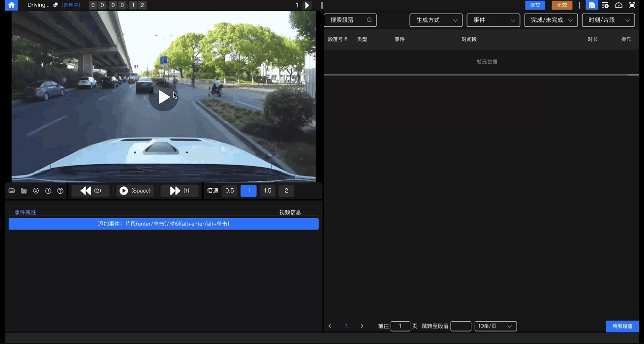This screenshot has width=644, height=344.
Task: Click the 提交 submit button
Action: (x=535, y=5)
